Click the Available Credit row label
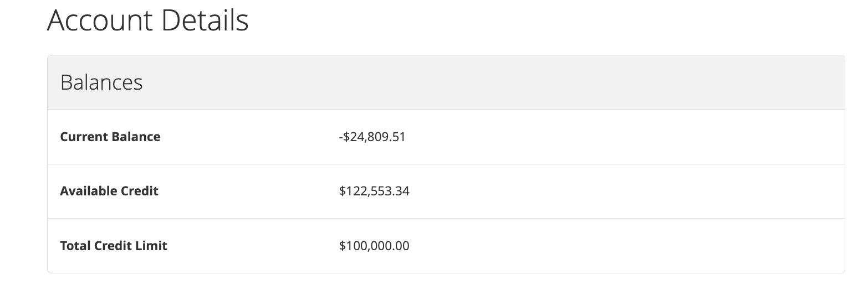Image resolution: width=868 pixels, height=290 pixels. point(109,191)
